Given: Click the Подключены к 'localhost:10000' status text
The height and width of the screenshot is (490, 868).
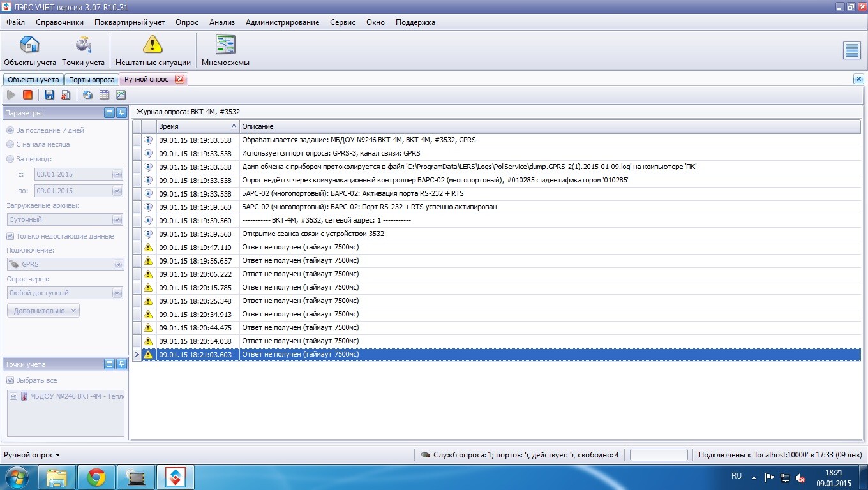Looking at the screenshot, I should coord(780,455).
